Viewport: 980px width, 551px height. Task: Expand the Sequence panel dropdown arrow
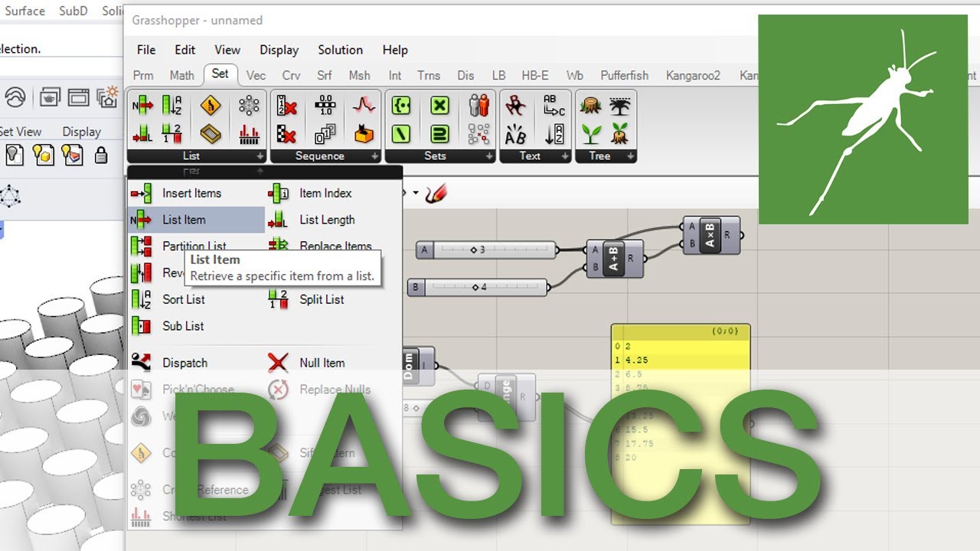pyautogui.click(x=374, y=156)
